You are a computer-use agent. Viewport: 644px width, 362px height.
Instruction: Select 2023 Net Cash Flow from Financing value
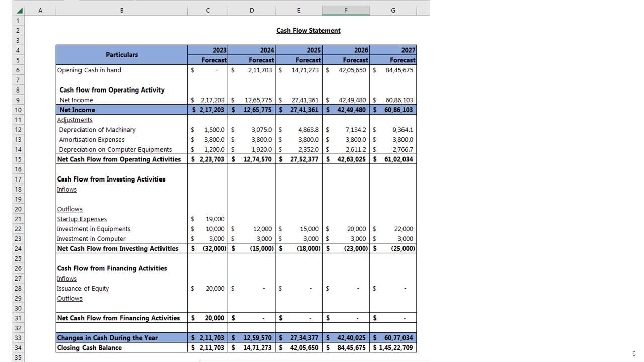click(x=208, y=318)
